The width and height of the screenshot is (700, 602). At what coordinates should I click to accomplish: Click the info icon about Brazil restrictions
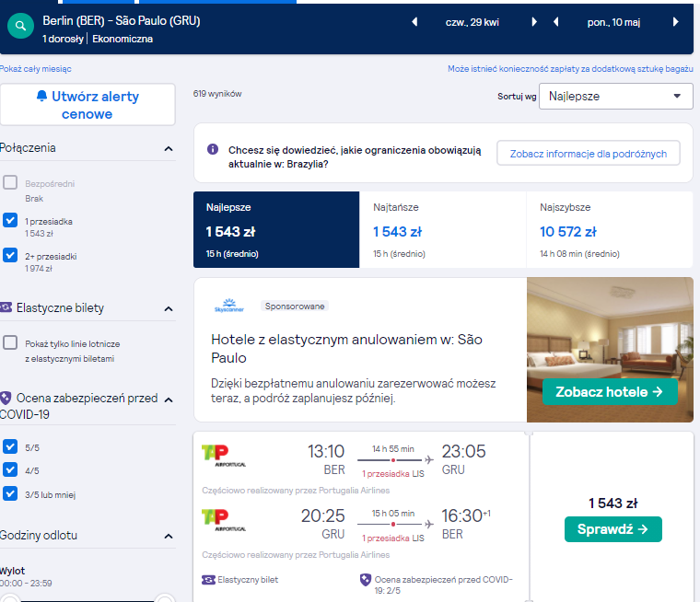[213, 149]
